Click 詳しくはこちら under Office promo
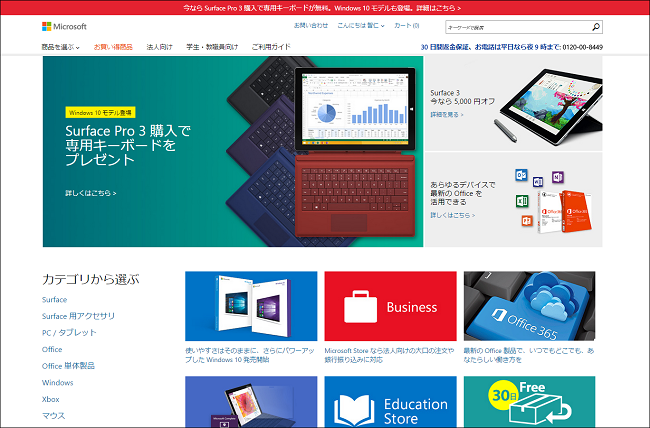This screenshot has height=428, width=650. click(x=453, y=215)
